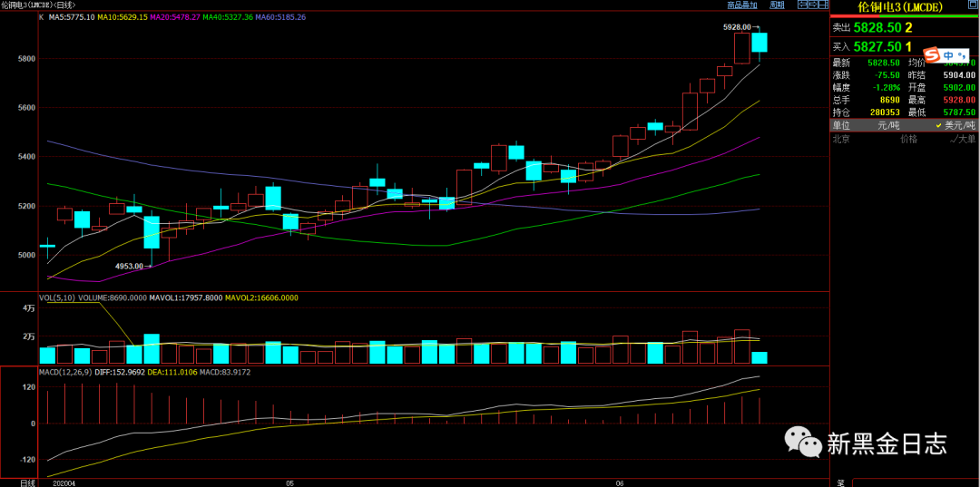Click the 价格 column header

[x=908, y=140]
